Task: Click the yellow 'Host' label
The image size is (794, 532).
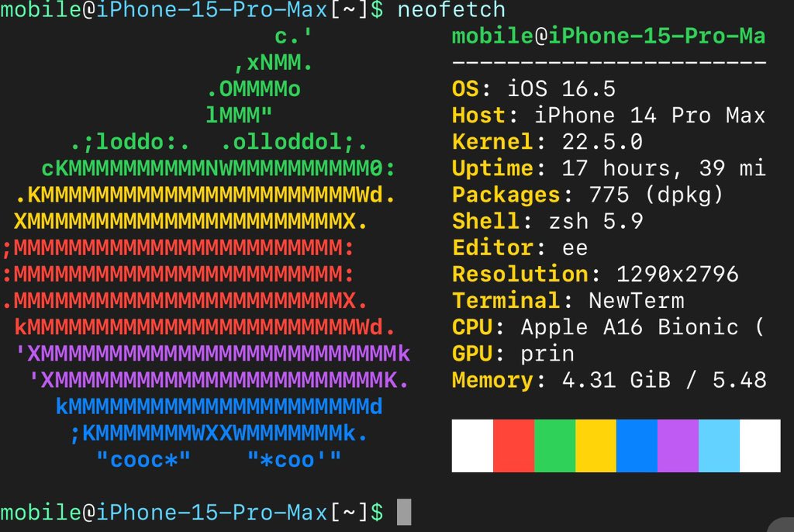Action: pyautogui.click(x=478, y=116)
